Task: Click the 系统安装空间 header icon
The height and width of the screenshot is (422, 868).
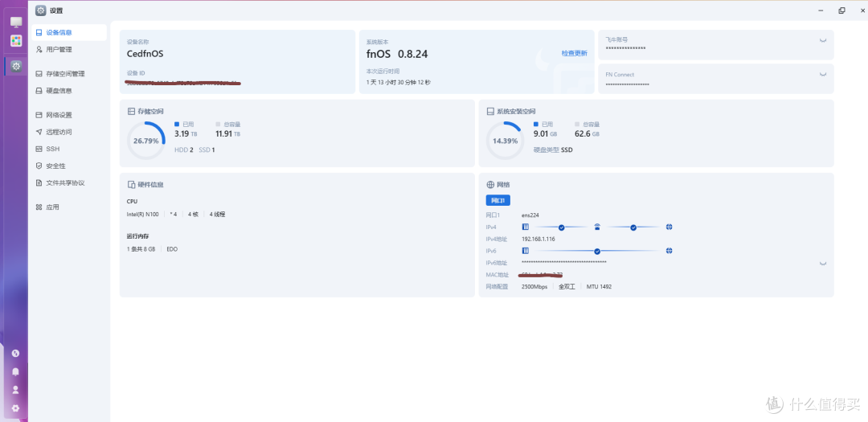Action: pos(490,111)
